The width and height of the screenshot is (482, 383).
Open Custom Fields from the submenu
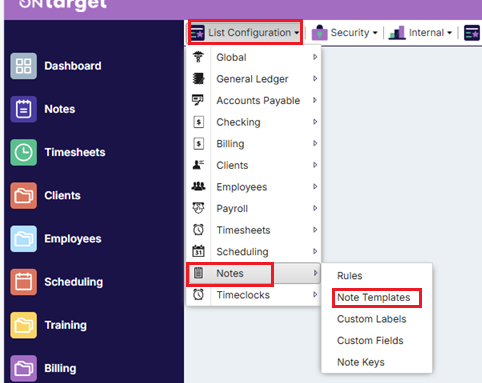[x=370, y=340]
